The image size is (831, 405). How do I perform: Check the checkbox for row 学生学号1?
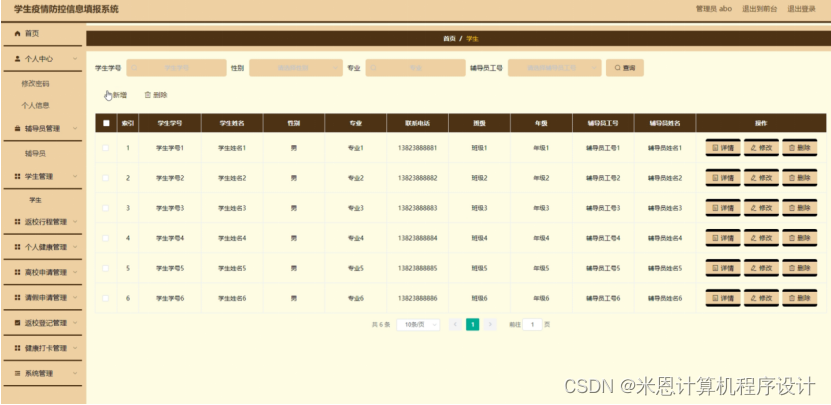click(105, 148)
